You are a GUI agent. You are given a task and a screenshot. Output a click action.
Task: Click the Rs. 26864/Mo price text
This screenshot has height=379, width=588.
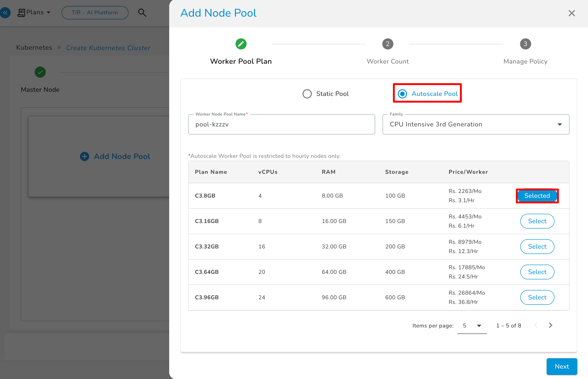[x=466, y=293]
